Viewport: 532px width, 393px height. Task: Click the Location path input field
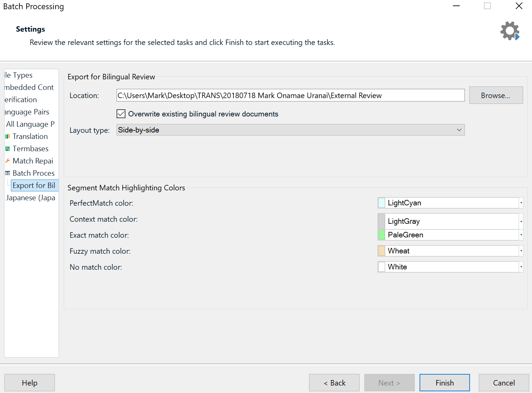(290, 95)
